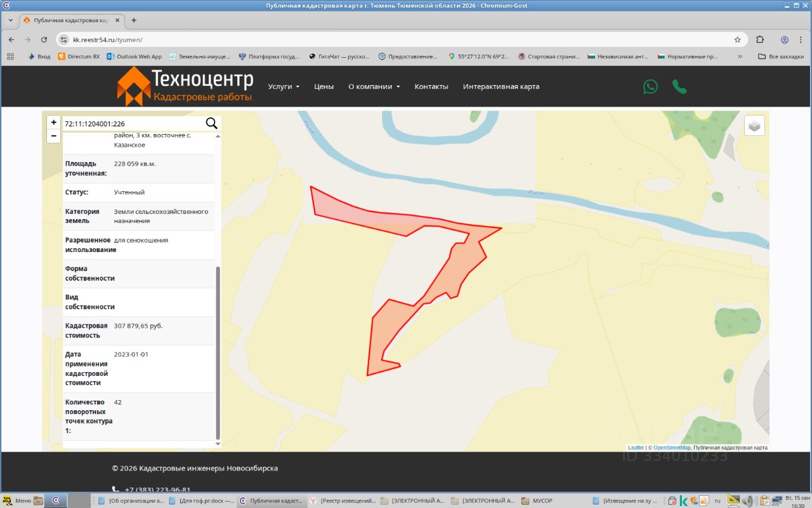This screenshot has width=812, height=508.
Task: Click the map zoom out minus button
Action: pos(54,136)
